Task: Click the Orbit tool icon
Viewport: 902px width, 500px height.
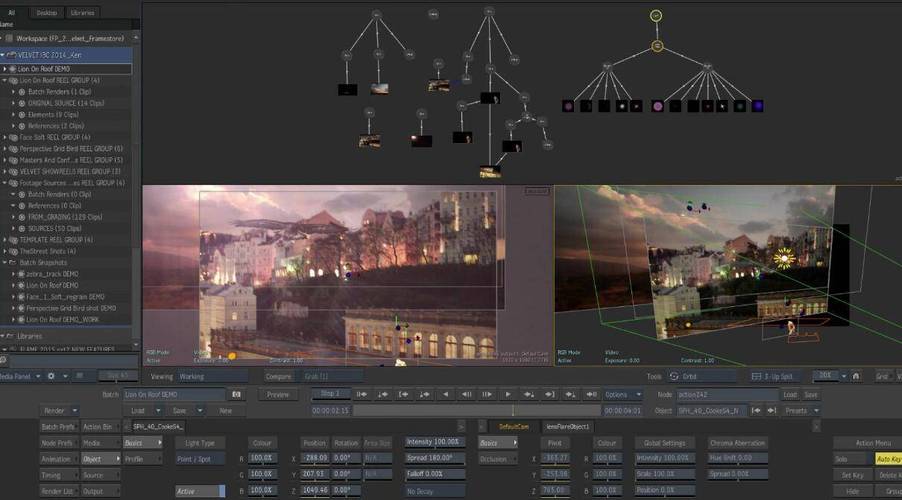Action: (x=674, y=376)
